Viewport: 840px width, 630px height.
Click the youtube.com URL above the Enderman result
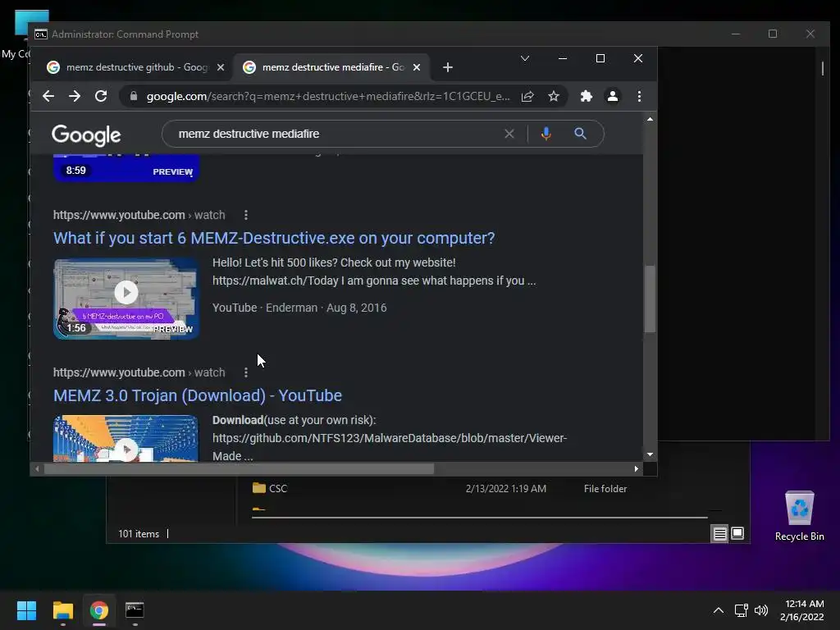tap(139, 215)
